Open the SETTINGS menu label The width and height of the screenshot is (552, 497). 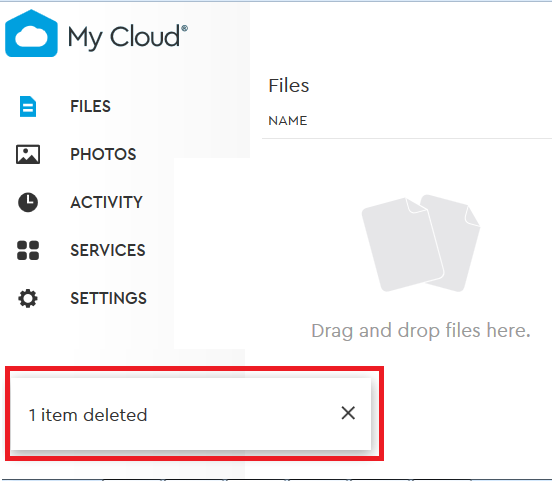pos(108,298)
